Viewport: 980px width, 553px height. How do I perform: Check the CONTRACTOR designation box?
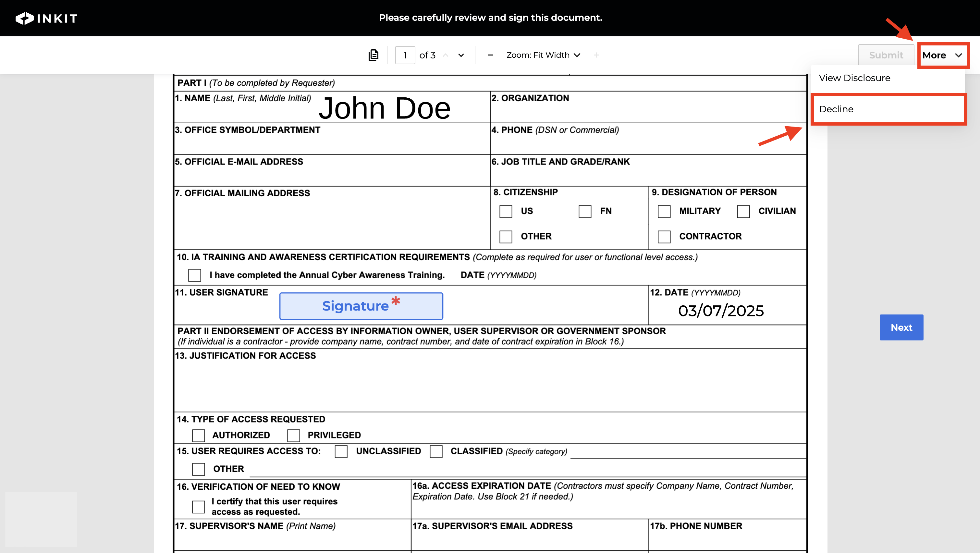(x=664, y=236)
